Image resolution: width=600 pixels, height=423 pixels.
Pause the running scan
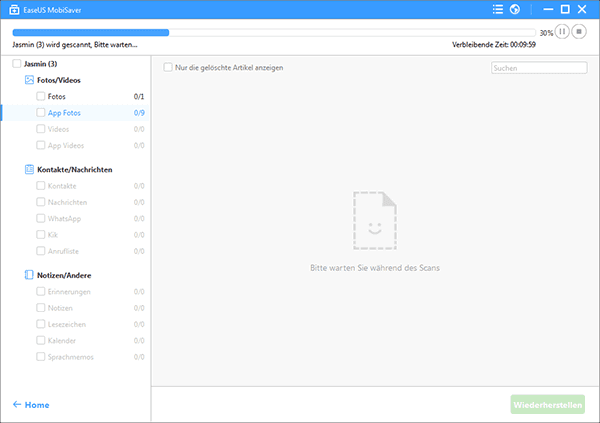click(562, 31)
